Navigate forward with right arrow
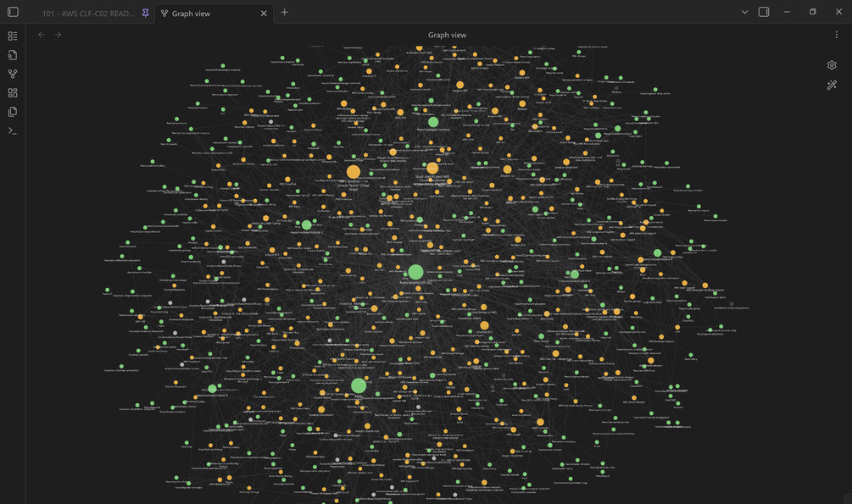 tap(58, 35)
